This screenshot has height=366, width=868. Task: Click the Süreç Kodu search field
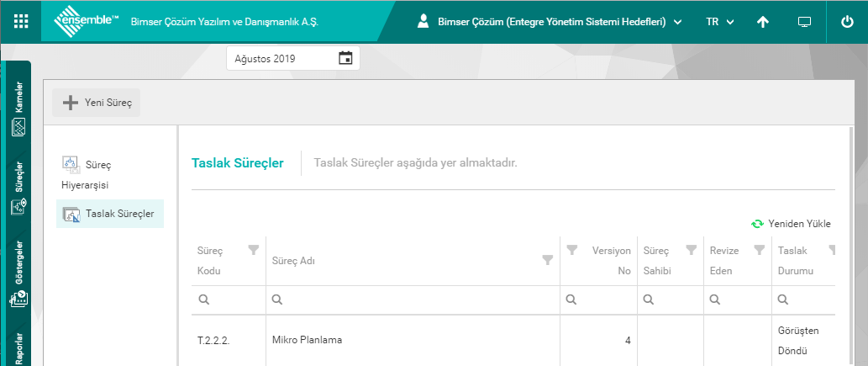pos(229,300)
